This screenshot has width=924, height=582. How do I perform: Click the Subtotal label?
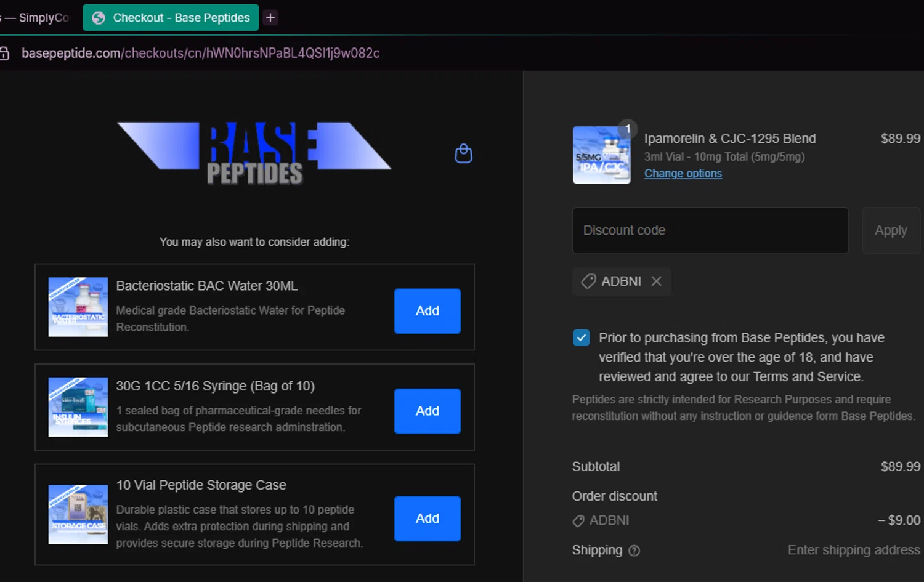click(x=596, y=467)
